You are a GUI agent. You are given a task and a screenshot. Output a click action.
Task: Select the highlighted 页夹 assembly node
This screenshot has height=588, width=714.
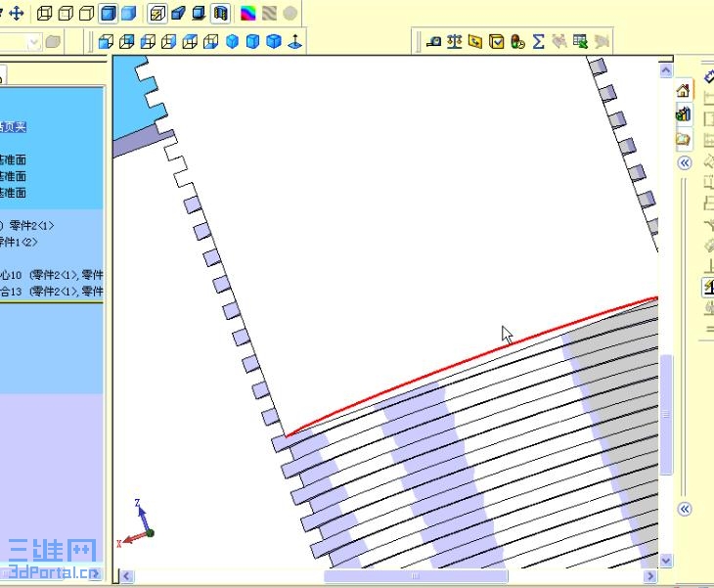[x=14, y=127]
